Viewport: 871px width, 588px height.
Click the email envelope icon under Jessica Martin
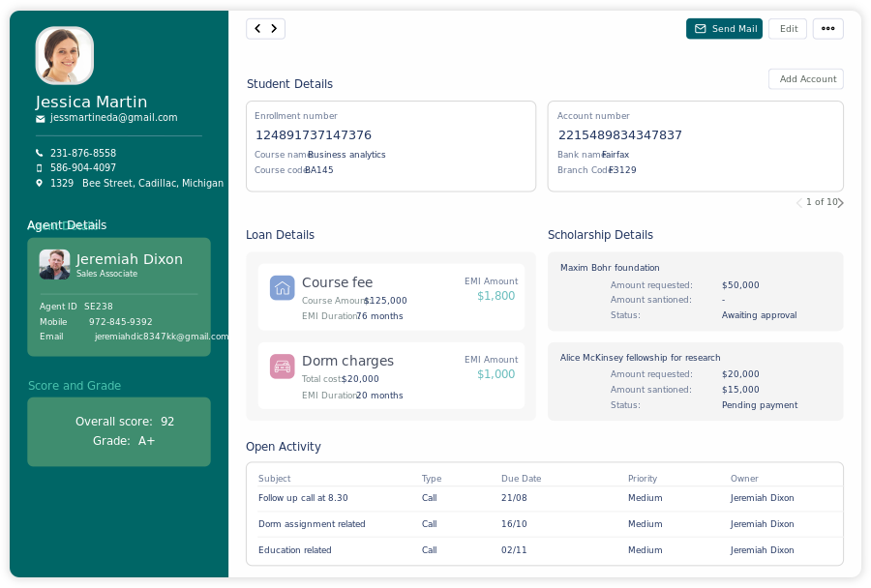pos(41,119)
